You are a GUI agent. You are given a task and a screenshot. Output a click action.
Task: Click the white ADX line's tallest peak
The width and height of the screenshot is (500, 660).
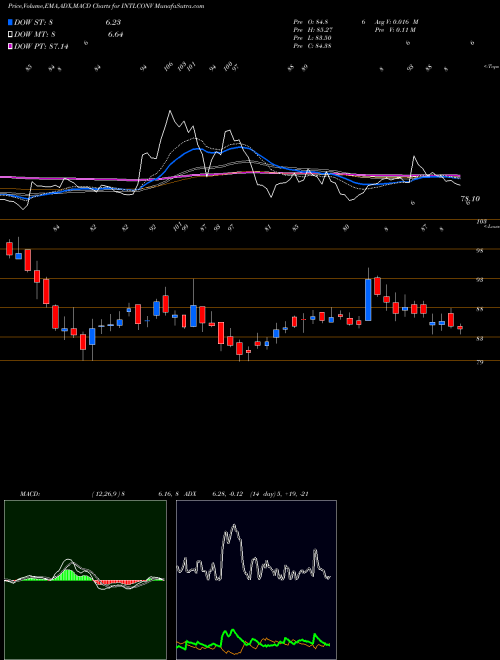tap(234, 526)
